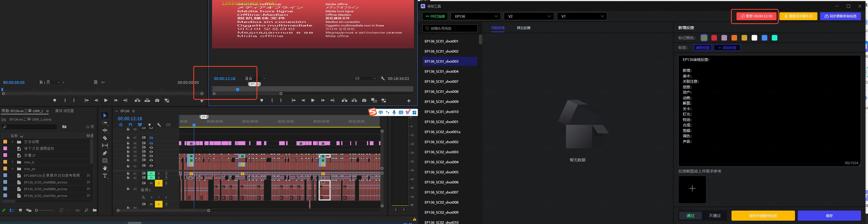The image size is (868, 224).
Task: Open the 媒体浏览器 panel tab
Action: pos(64,111)
